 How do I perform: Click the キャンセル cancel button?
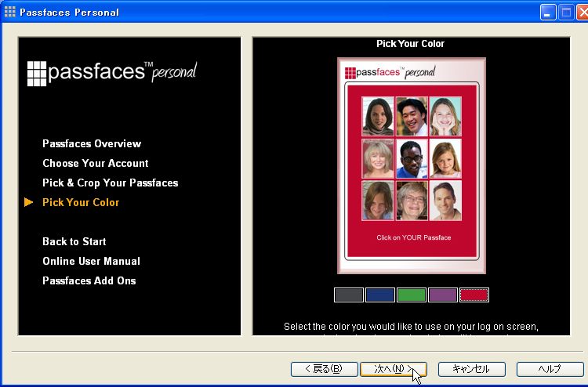point(472,369)
